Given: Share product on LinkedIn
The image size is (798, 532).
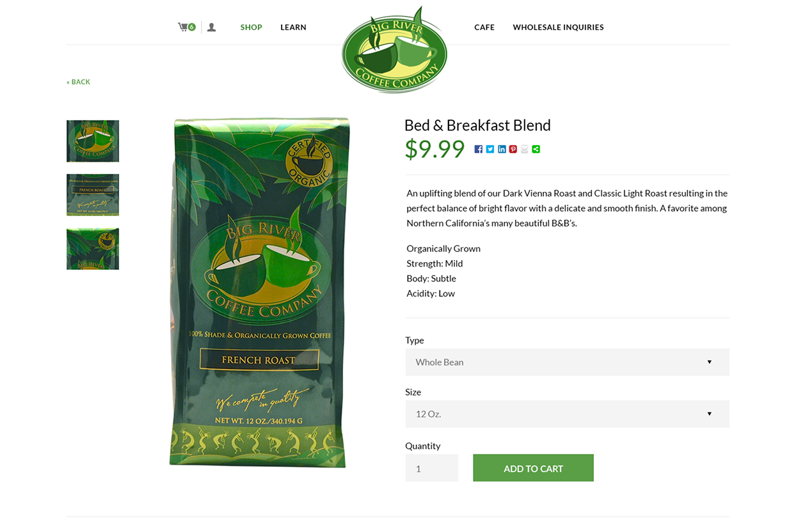Looking at the screenshot, I should point(502,149).
